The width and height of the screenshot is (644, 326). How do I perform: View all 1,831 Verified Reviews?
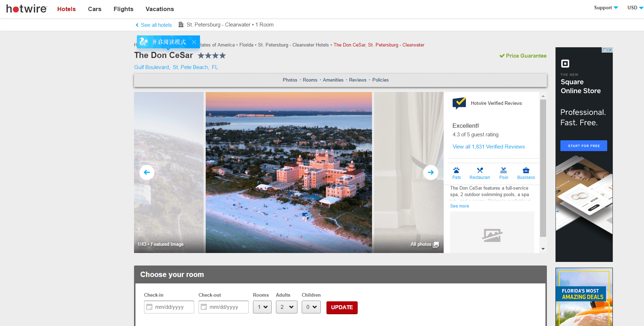(488, 147)
